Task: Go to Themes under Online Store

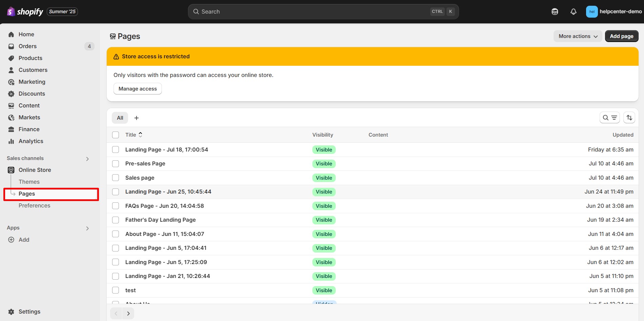Action: [x=29, y=182]
